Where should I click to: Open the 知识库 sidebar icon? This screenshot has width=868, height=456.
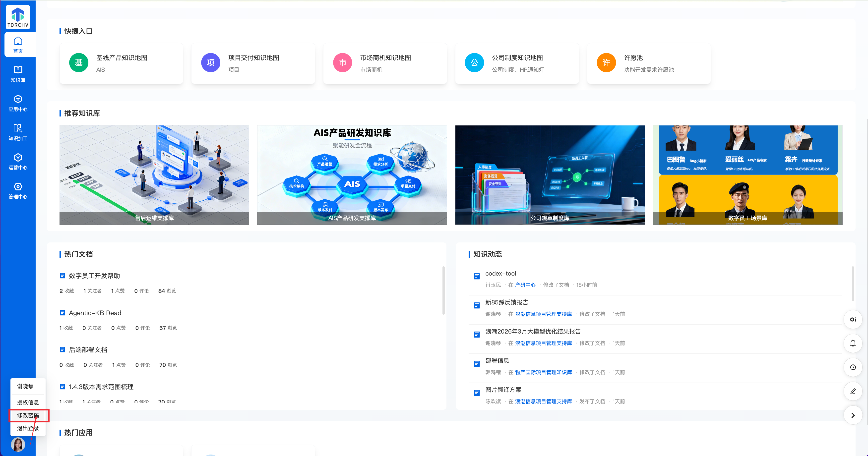pyautogui.click(x=18, y=74)
